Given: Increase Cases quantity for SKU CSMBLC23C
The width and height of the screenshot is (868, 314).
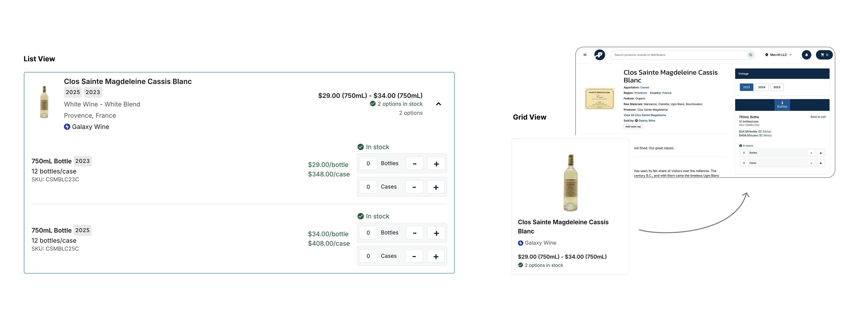Looking at the screenshot, I should (436, 187).
